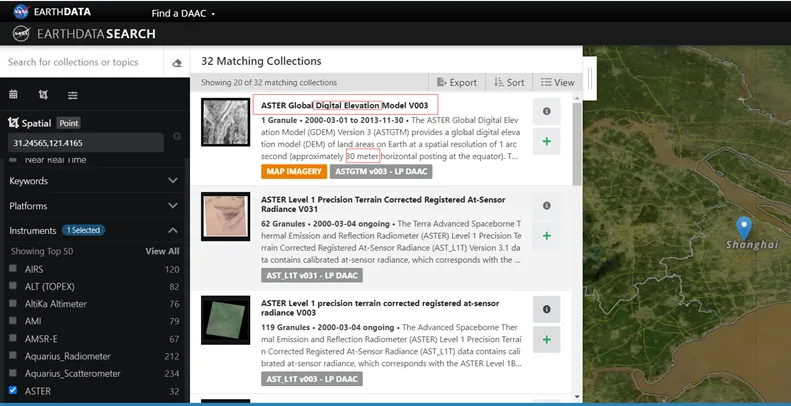Expand the Keywords filter section
The width and height of the screenshot is (791, 406).
coord(94,181)
